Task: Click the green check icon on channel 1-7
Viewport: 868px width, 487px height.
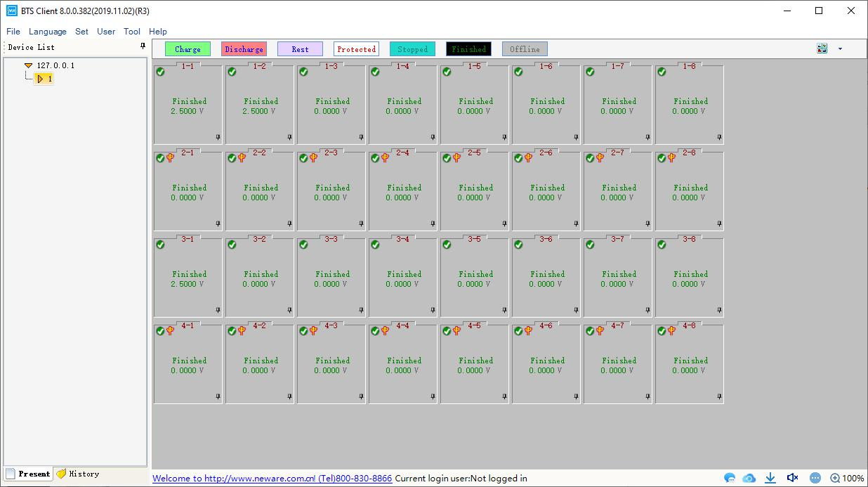Action: click(590, 72)
